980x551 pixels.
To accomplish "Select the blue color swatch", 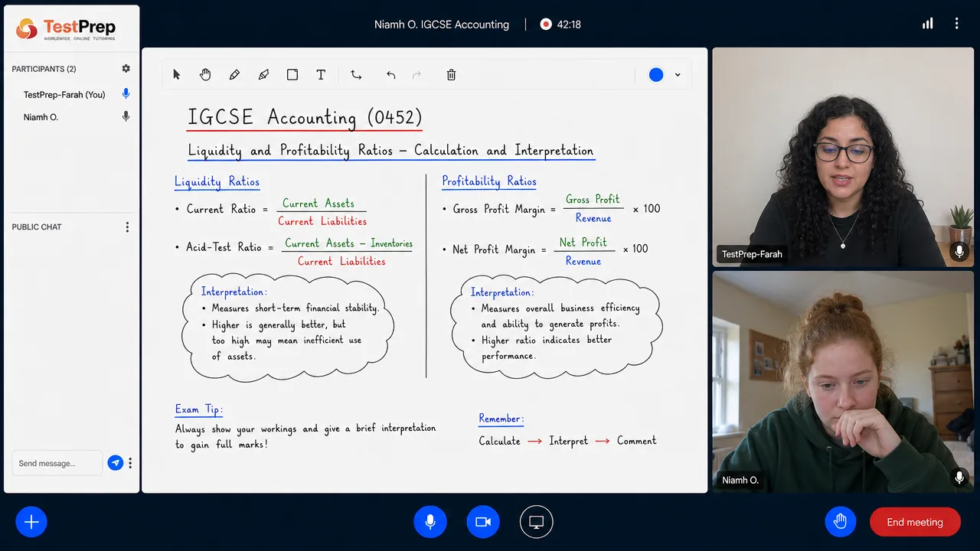I will 656,74.
